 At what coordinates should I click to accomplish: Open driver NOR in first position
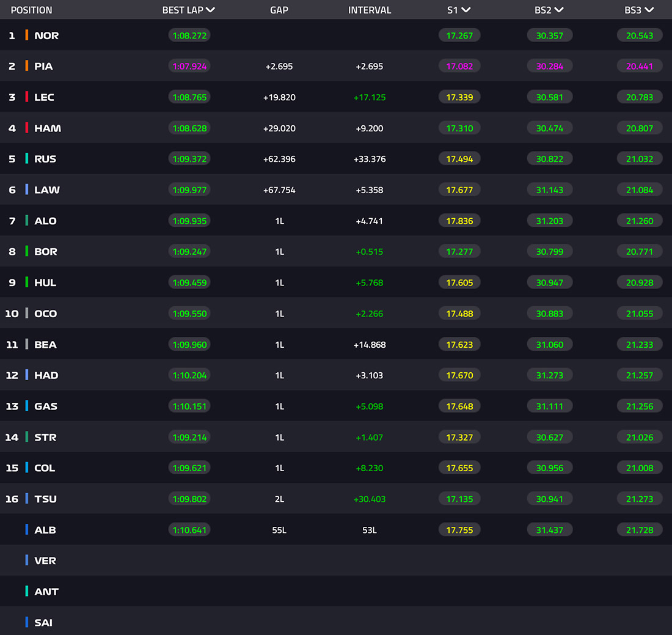[x=46, y=35]
